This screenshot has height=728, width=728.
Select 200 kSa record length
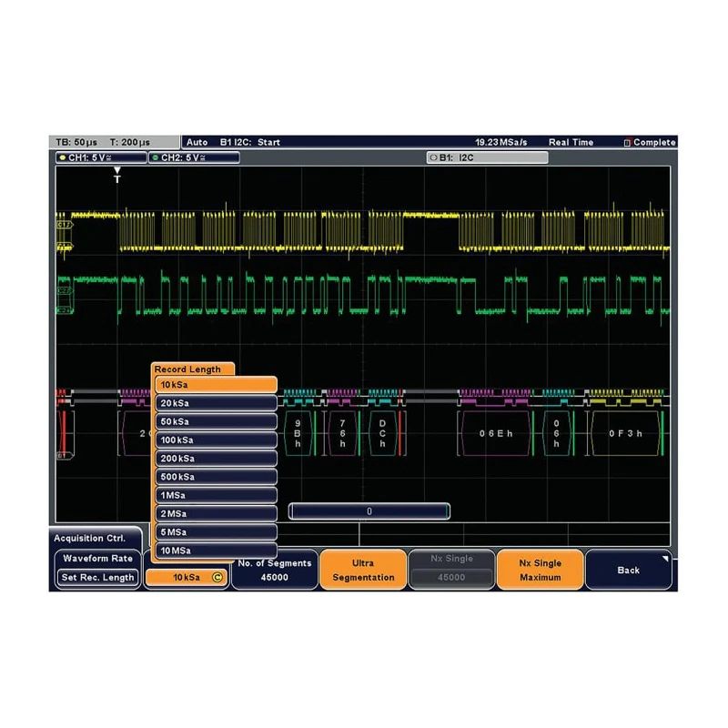[216, 459]
